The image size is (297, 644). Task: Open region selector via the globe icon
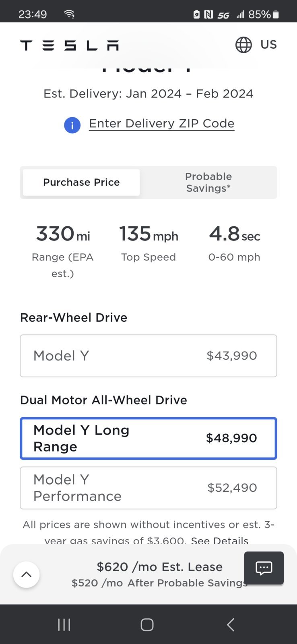pyautogui.click(x=243, y=45)
